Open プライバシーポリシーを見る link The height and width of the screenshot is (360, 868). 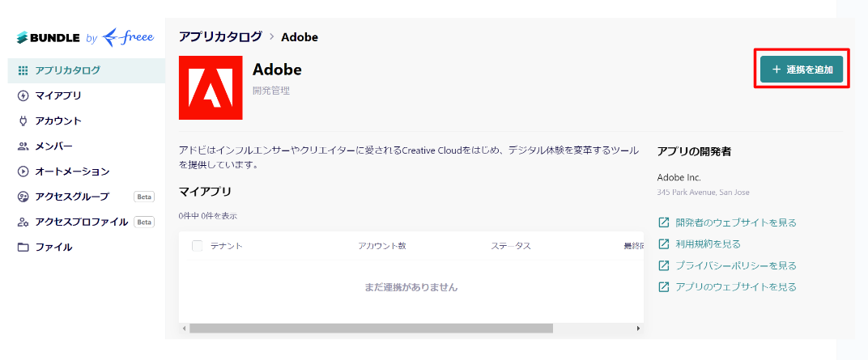tap(736, 265)
